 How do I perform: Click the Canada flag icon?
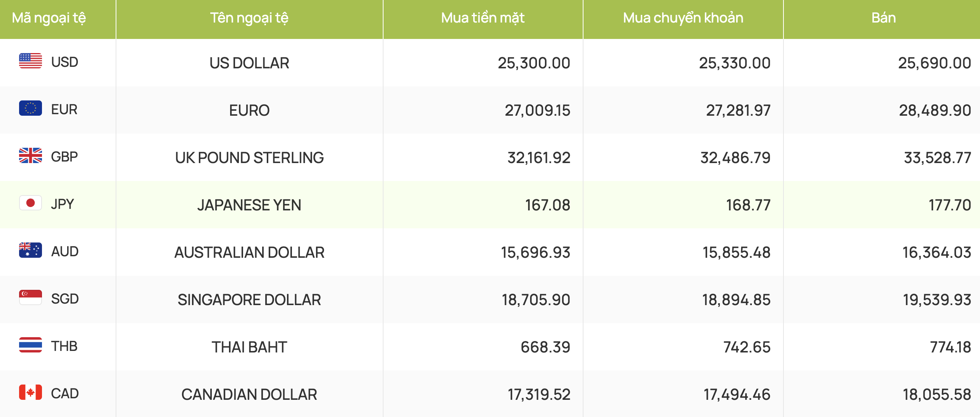click(x=31, y=393)
